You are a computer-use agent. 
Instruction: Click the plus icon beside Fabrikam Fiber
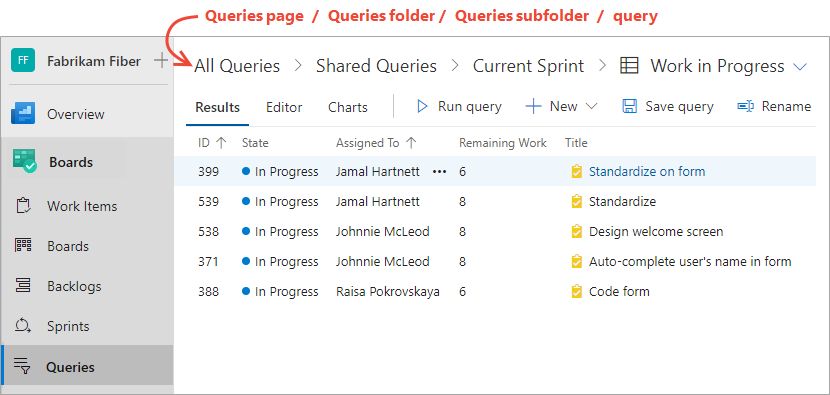point(161,61)
